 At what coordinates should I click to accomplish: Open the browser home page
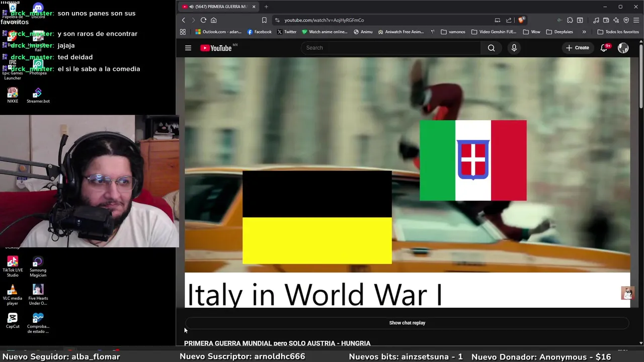click(x=213, y=20)
